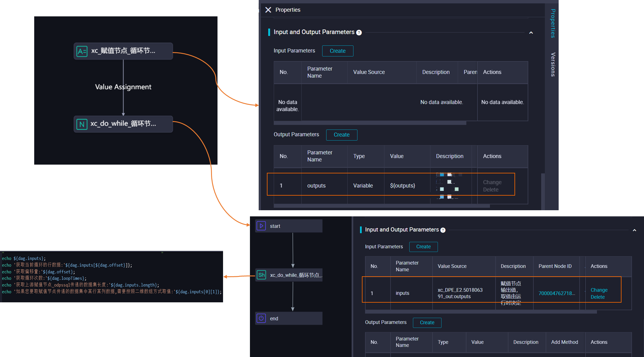
Task: Select the start node label
Action: [275, 226]
